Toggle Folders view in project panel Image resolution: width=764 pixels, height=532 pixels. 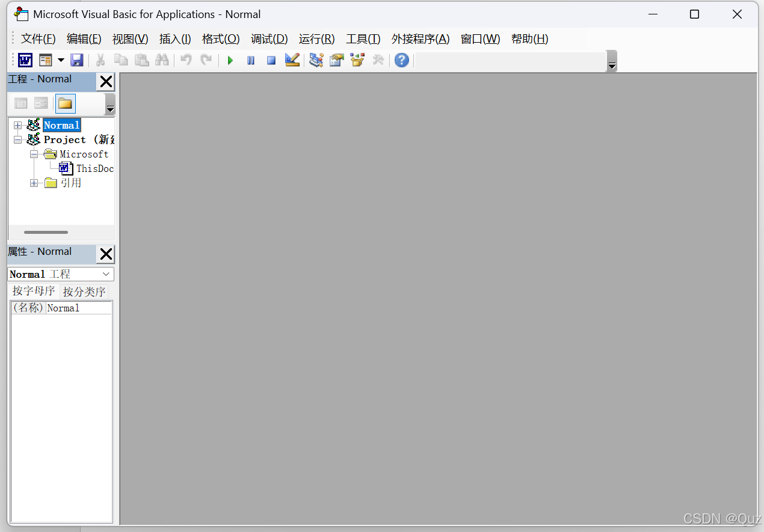tap(66, 103)
